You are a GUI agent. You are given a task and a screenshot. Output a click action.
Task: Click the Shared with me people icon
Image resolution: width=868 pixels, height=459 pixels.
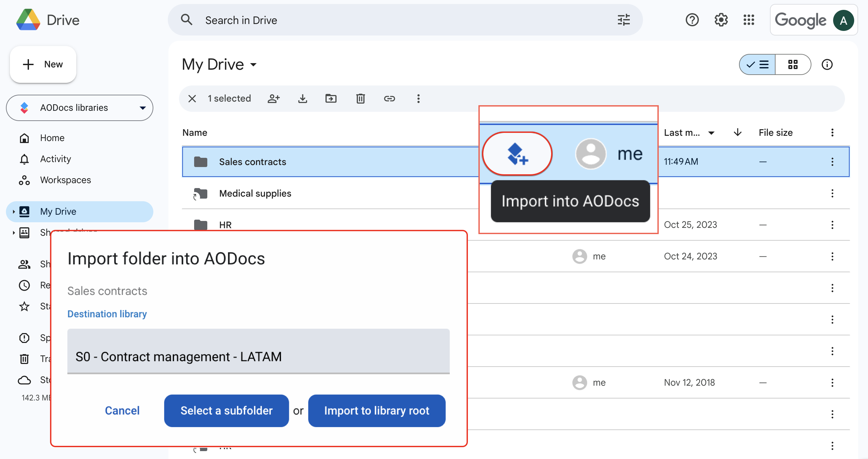[x=24, y=264]
